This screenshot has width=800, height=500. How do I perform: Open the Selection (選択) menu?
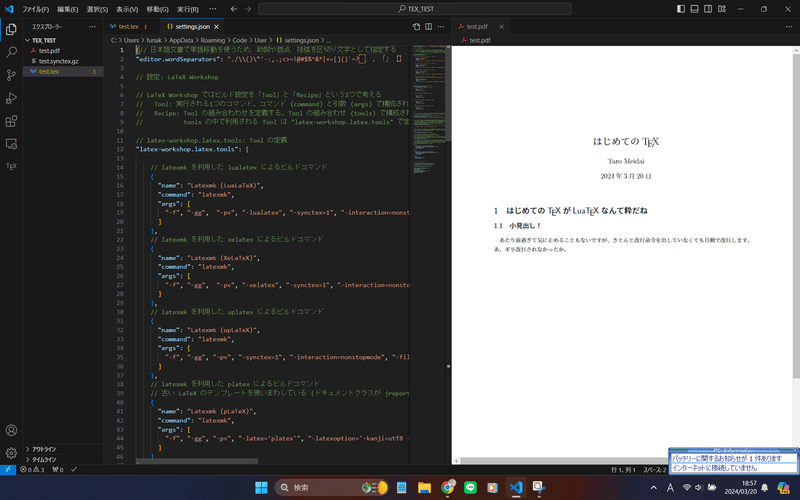click(x=97, y=9)
